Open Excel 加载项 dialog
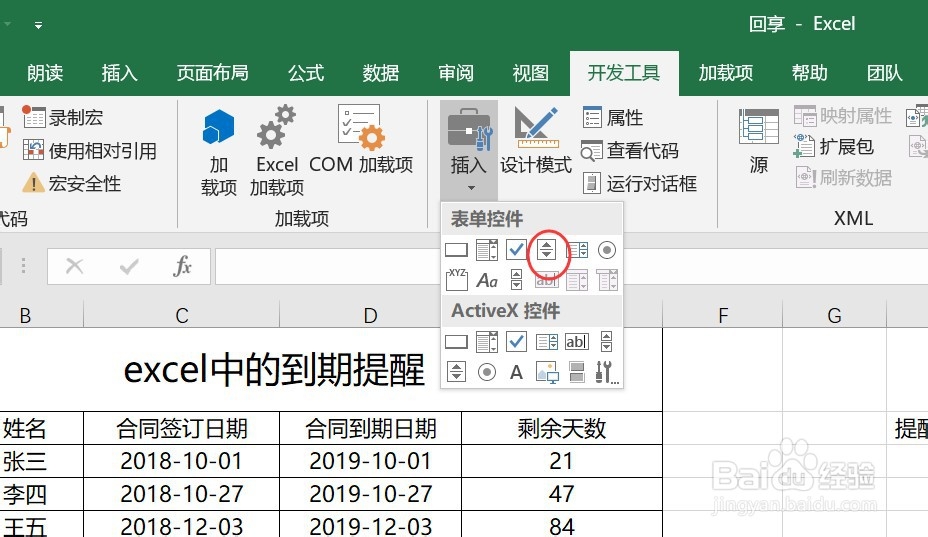Screen dimensions: 928x537 276,152
